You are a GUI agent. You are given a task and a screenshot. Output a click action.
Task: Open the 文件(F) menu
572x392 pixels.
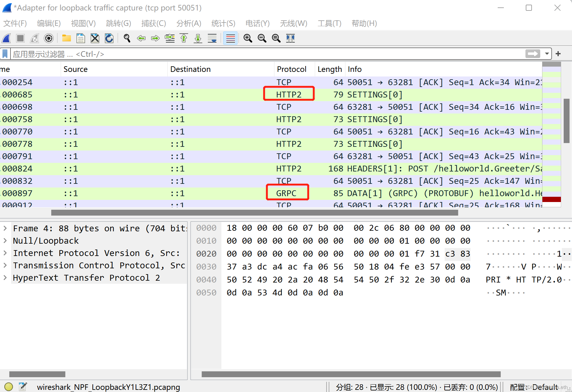15,23
